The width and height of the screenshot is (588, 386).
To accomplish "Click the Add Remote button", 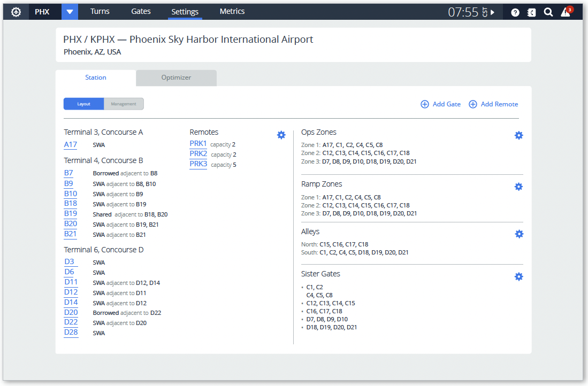I will (493, 104).
